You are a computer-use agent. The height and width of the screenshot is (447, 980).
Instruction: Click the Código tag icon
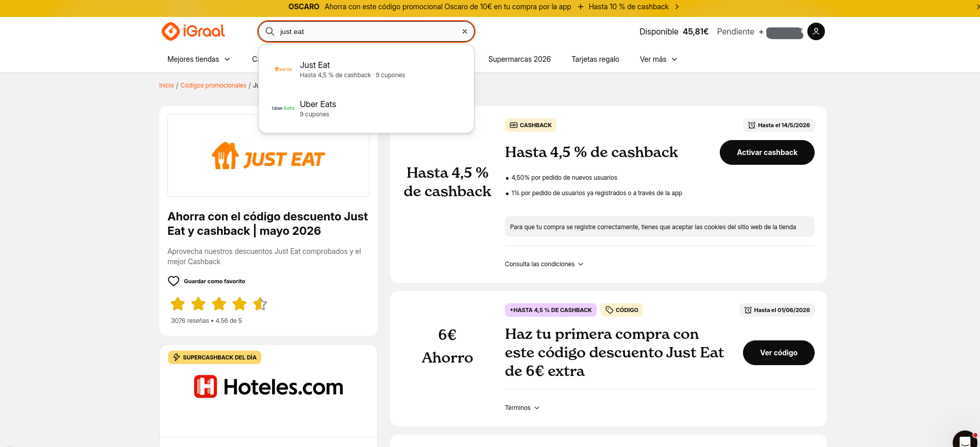[609, 310]
